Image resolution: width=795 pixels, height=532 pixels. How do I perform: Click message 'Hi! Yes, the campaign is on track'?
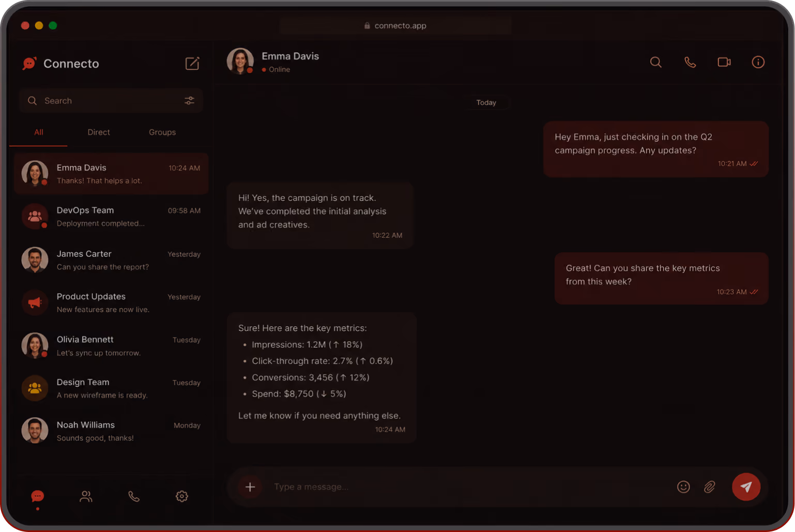pyautogui.click(x=320, y=215)
